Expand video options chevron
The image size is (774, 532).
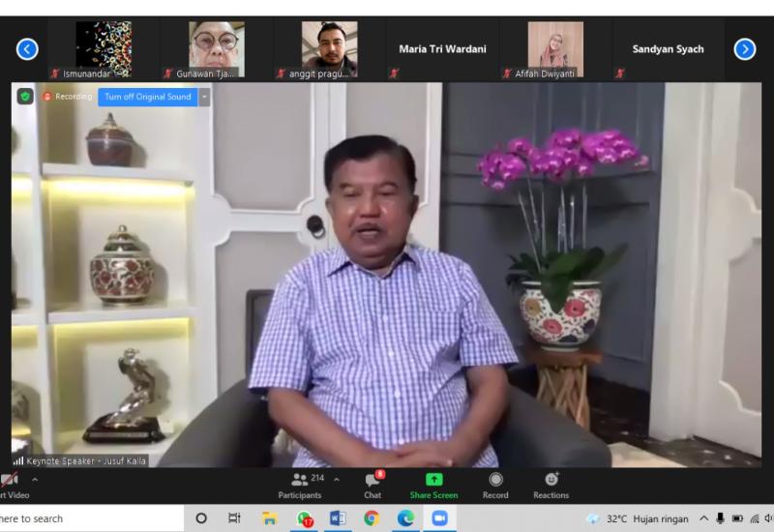click(x=35, y=479)
